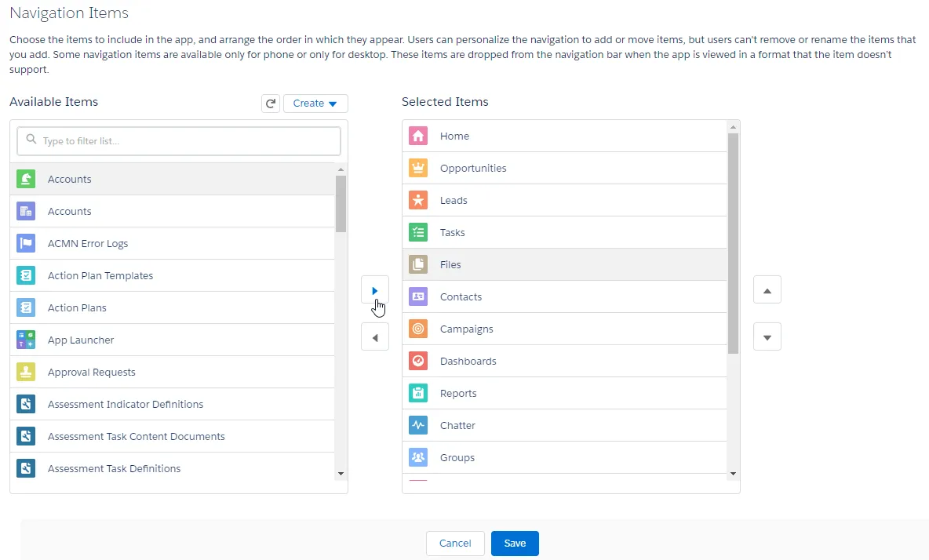Select the Home icon in Selected Items
The height and width of the screenshot is (560, 929).
[x=418, y=136]
